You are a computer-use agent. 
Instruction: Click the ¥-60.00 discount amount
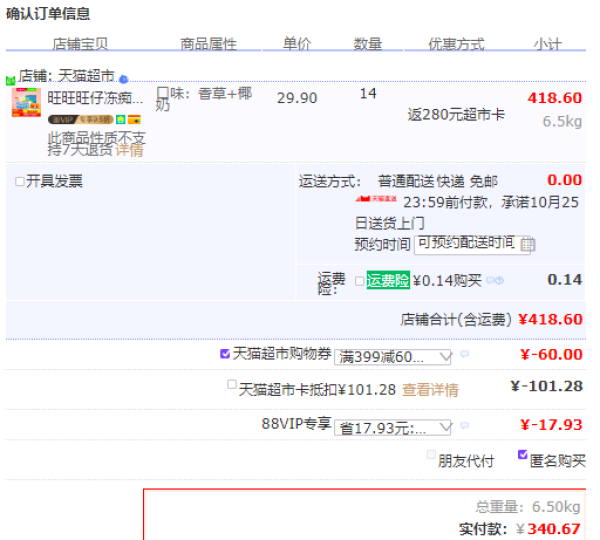pos(551,354)
